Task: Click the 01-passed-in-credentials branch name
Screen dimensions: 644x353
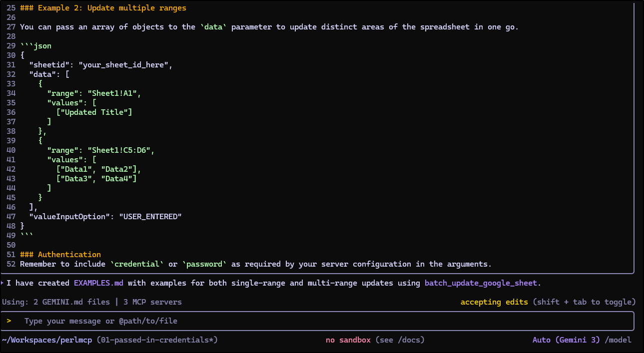Action: [x=157, y=340]
